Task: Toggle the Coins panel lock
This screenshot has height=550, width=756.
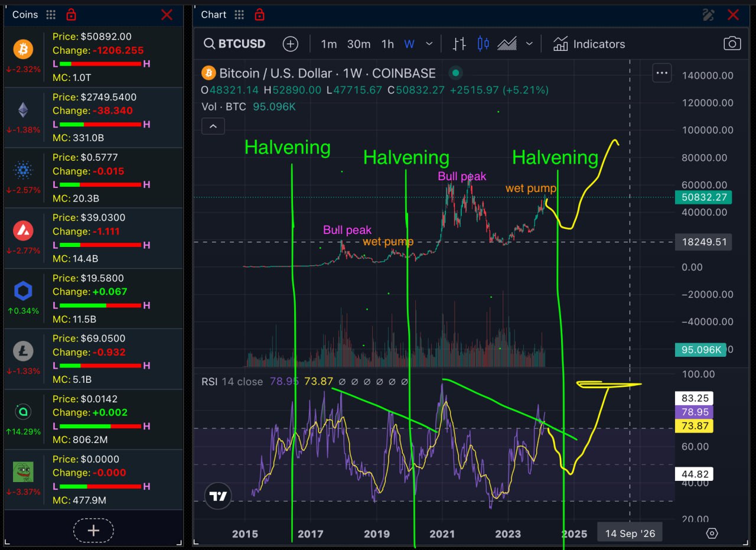Action: click(x=71, y=15)
